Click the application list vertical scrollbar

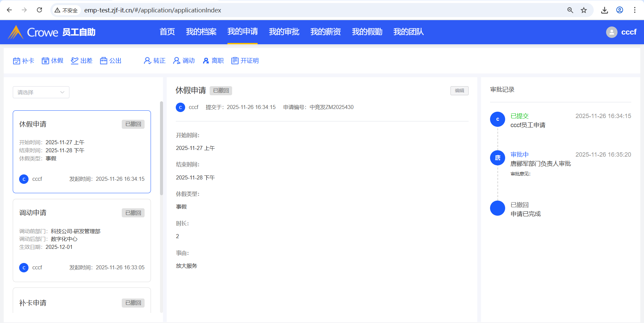161,148
